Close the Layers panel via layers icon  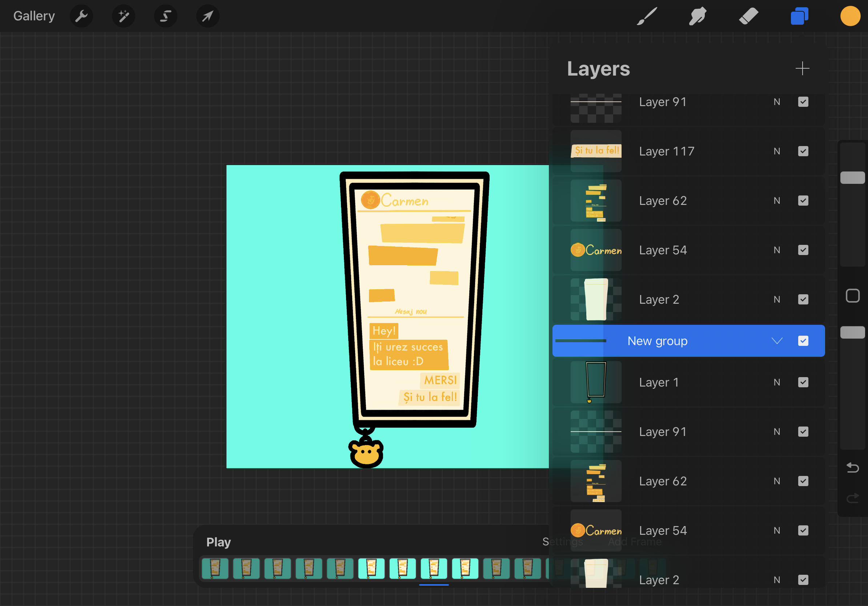click(799, 16)
